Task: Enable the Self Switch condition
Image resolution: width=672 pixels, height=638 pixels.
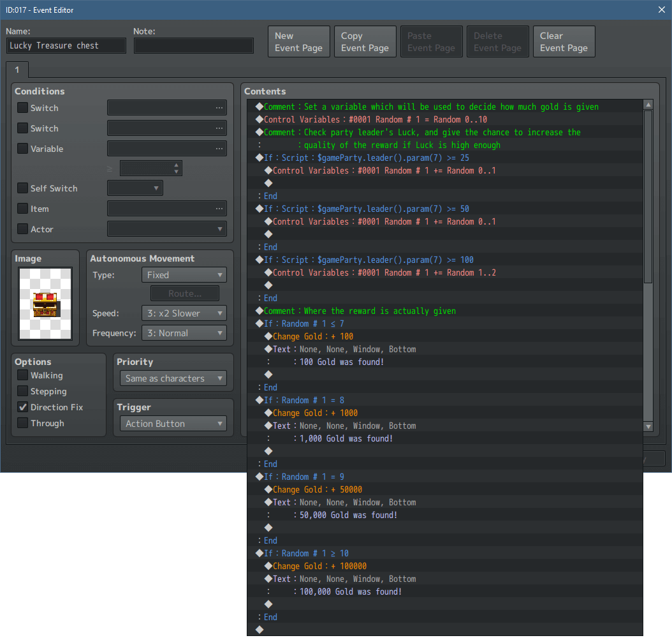Action: click(22, 188)
